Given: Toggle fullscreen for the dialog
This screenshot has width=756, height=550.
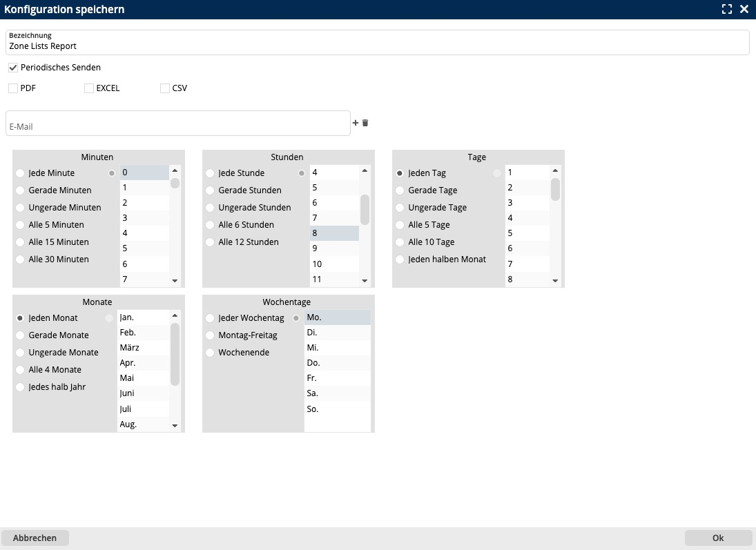Looking at the screenshot, I should coord(726,9).
